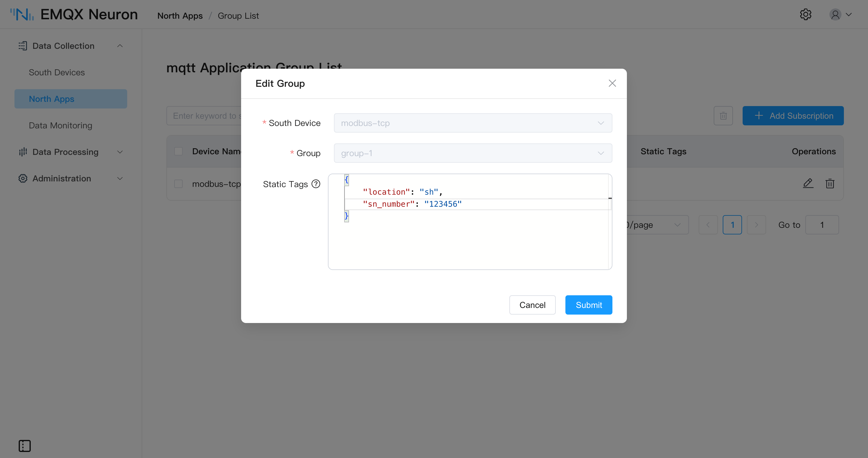This screenshot has width=868, height=458.
Task: Open the Group dropdown showing group-1
Action: (473, 153)
